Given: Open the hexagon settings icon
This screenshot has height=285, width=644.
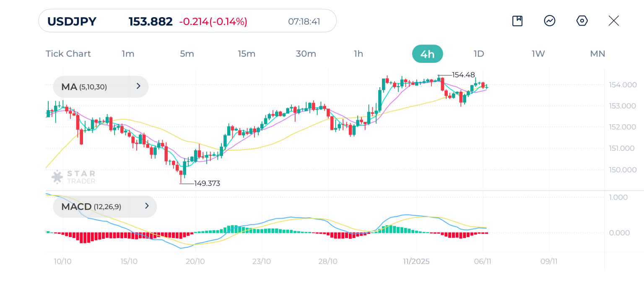Looking at the screenshot, I should click(582, 21).
